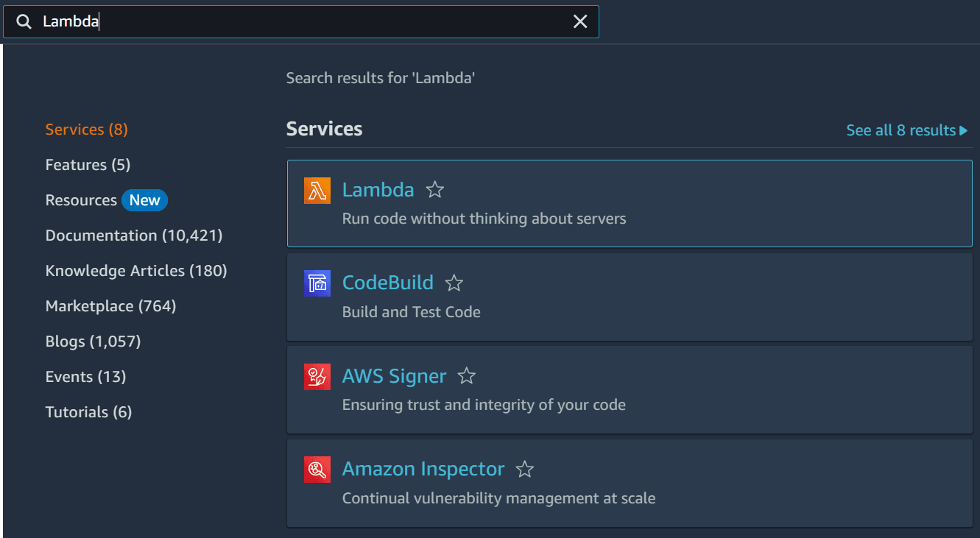Viewport: 980px width, 538px height.
Task: Click the arrow beside See all 8 results
Action: 964,130
